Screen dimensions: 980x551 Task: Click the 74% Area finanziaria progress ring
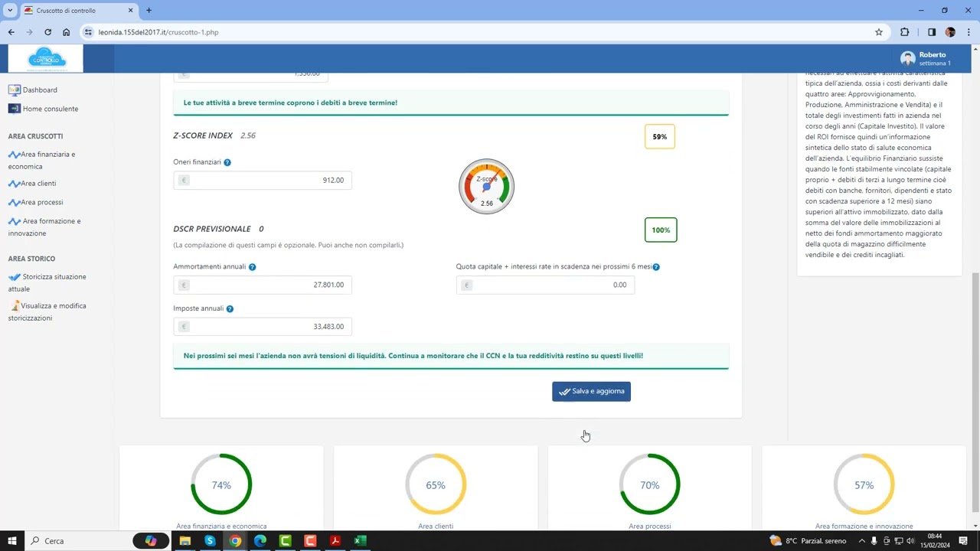coord(221,484)
